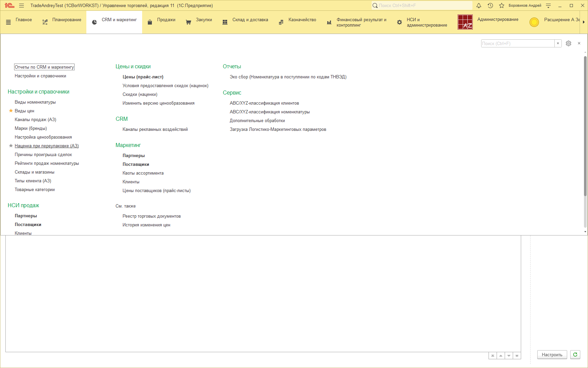
Task: Click the menu search field Поиск (Ctrl+F)
Action: pyautogui.click(x=517, y=43)
